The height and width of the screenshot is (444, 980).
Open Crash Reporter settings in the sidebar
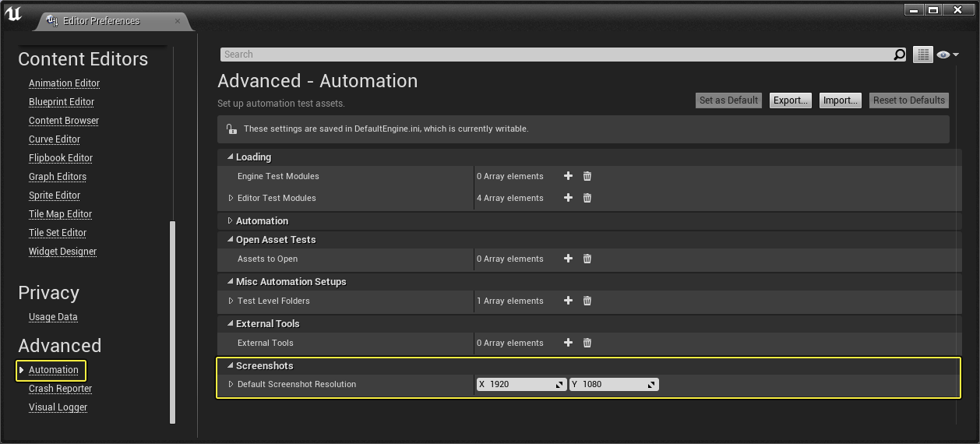pyautogui.click(x=60, y=389)
